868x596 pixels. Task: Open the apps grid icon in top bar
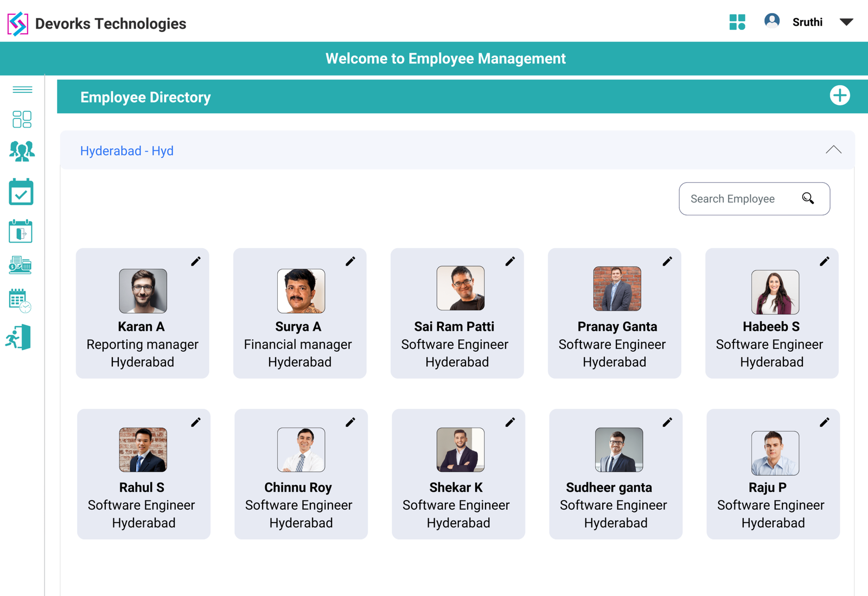point(737,22)
